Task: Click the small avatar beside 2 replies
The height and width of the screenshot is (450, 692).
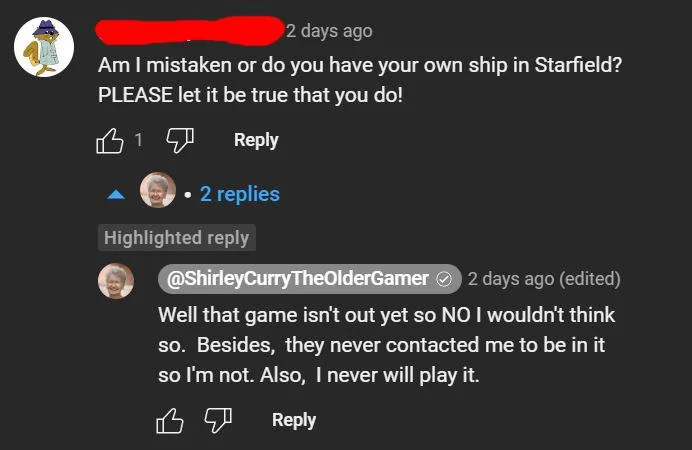Action: click(x=157, y=190)
